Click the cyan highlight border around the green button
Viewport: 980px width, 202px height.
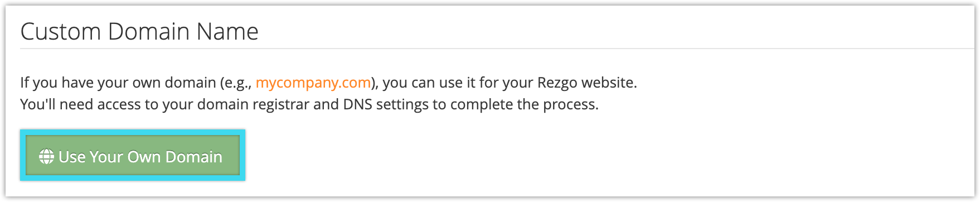click(x=133, y=132)
